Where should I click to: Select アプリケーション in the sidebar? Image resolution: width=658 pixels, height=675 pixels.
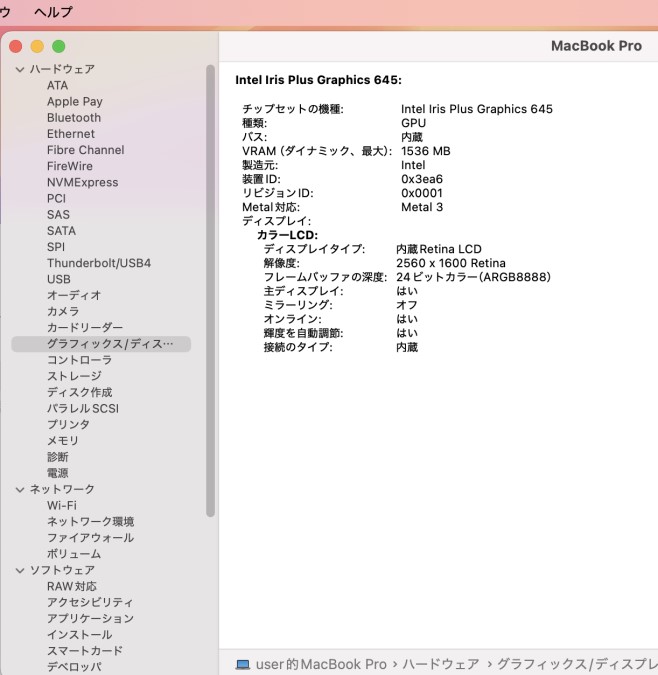click(x=90, y=619)
